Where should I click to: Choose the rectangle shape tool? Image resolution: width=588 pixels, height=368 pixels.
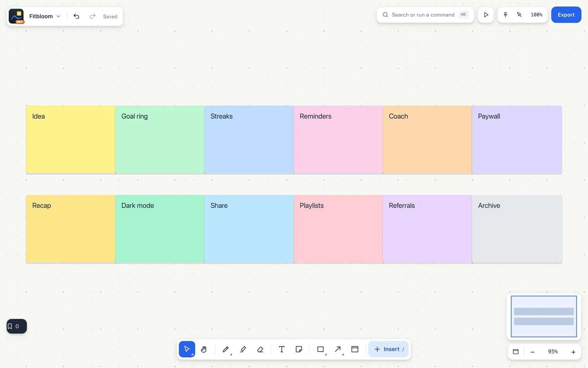[x=321, y=349]
